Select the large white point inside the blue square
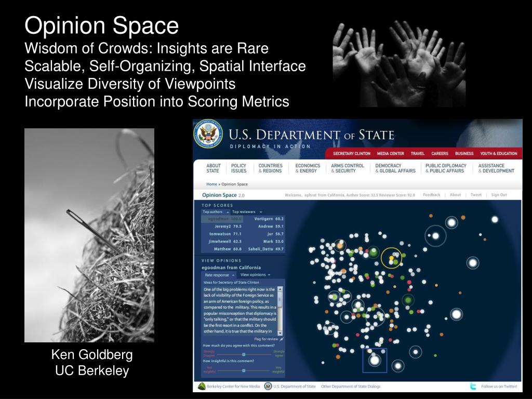532x399 pixels. (x=375, y=360)
